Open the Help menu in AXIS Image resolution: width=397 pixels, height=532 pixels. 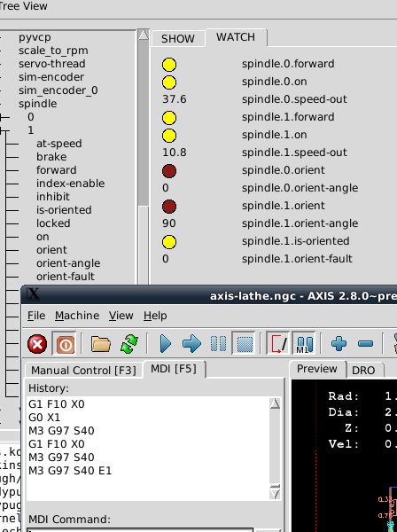(x=155, y=316)
